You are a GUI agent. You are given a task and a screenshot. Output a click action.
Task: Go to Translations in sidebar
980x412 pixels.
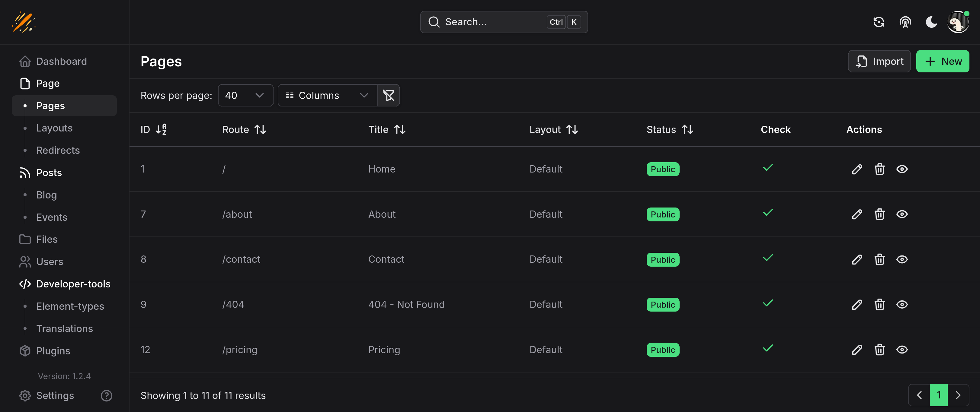click(x=64, y=328)
